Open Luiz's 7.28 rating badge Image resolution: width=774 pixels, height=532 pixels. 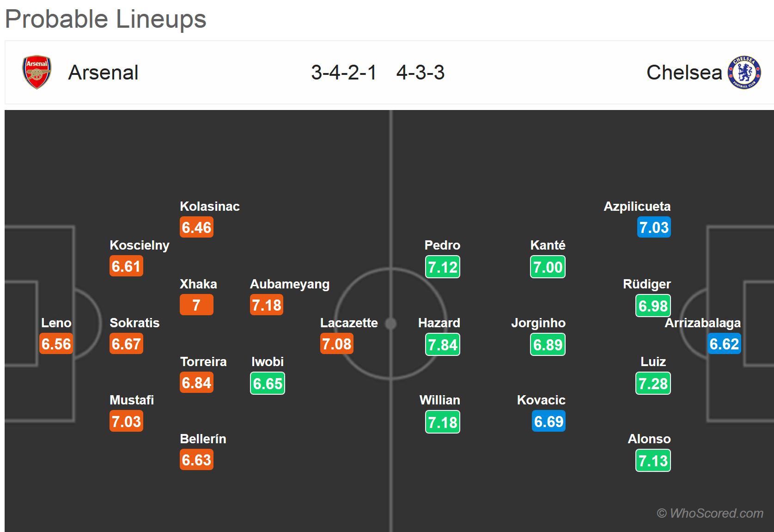[653, 383]
